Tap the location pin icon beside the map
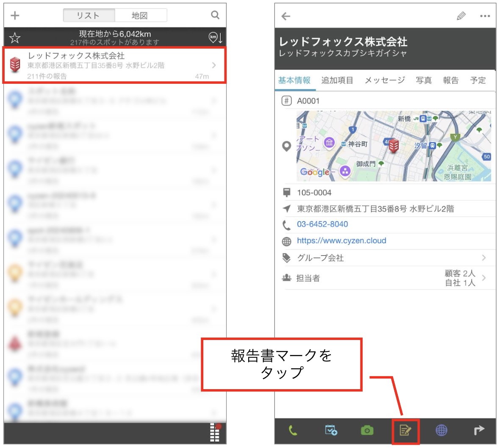Image resolution: width=499 pixels, height=448 pixels. 286,146
